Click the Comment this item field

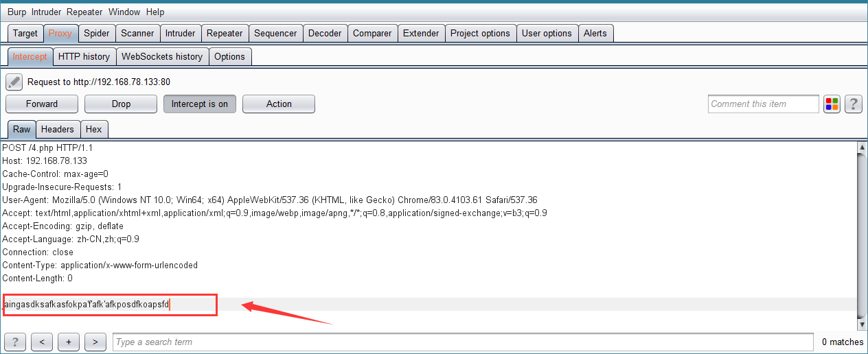click(764, 104)
